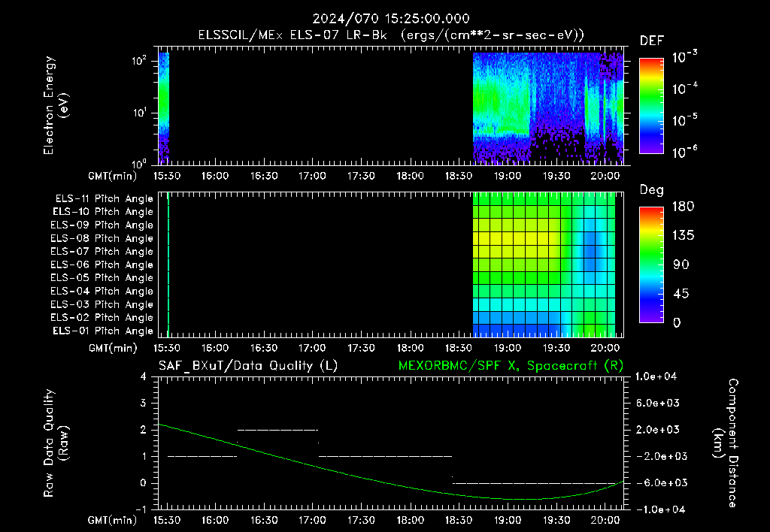Viewport: 770px width, 532px height.
Task: Click the GMT(min) label under the spectrogram
Action: tap(113, 176)
